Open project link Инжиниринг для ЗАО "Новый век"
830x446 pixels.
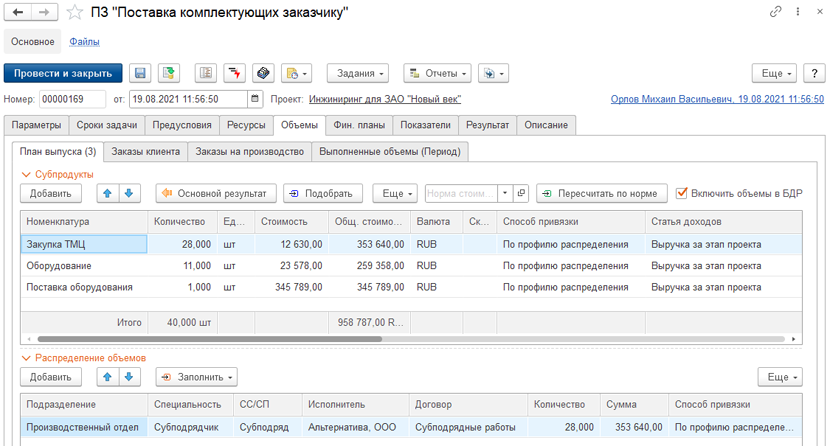(385, 99)
